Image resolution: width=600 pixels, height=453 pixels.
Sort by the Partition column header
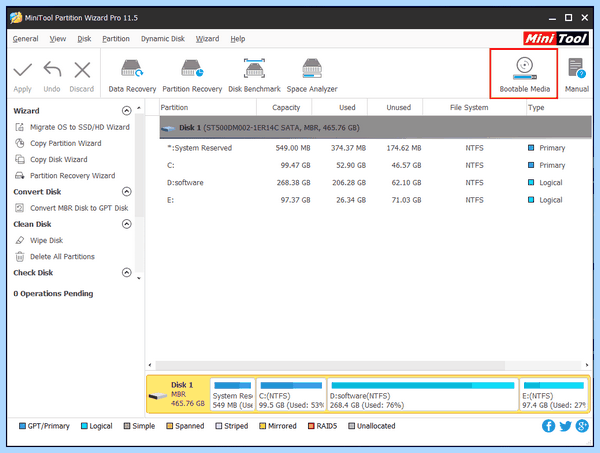click(207, 108)
